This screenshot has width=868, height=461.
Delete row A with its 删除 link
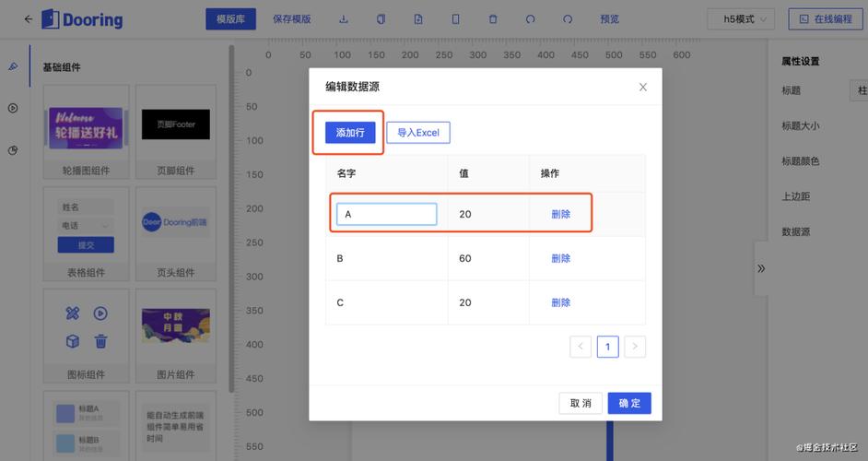tap(560, 214)
